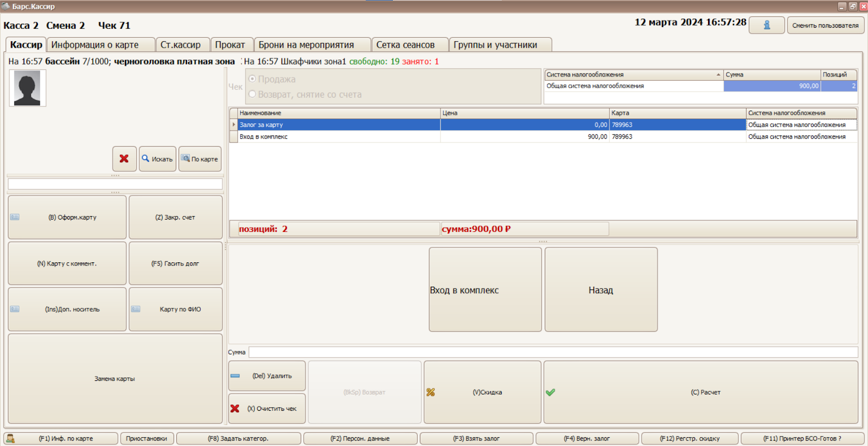The width and height of the screenshot is (868, 446).
Task: Toggle sort arrow on tax summary Система налогообложения header
Action: pos(718,75)
